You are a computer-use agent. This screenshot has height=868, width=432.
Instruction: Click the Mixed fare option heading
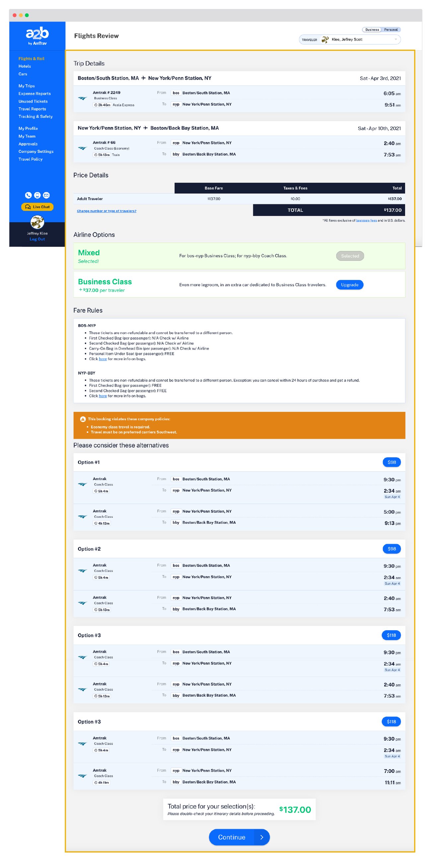(x=89, y=253)
